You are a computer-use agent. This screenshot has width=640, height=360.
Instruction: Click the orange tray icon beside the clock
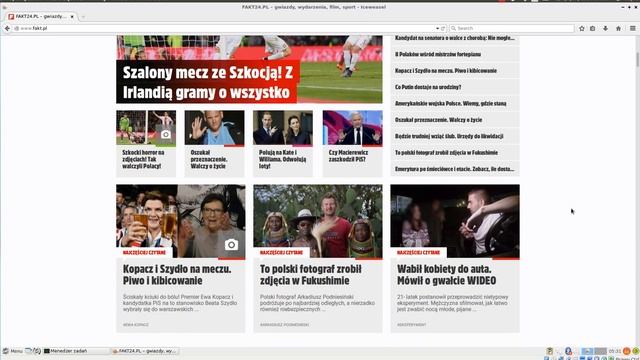tap(627, 351)
